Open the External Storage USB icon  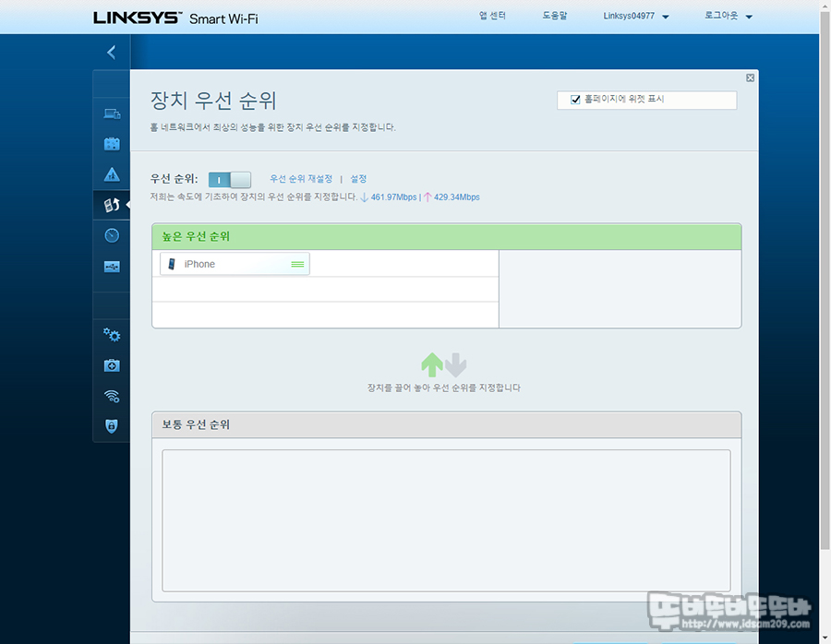(112, 267)
